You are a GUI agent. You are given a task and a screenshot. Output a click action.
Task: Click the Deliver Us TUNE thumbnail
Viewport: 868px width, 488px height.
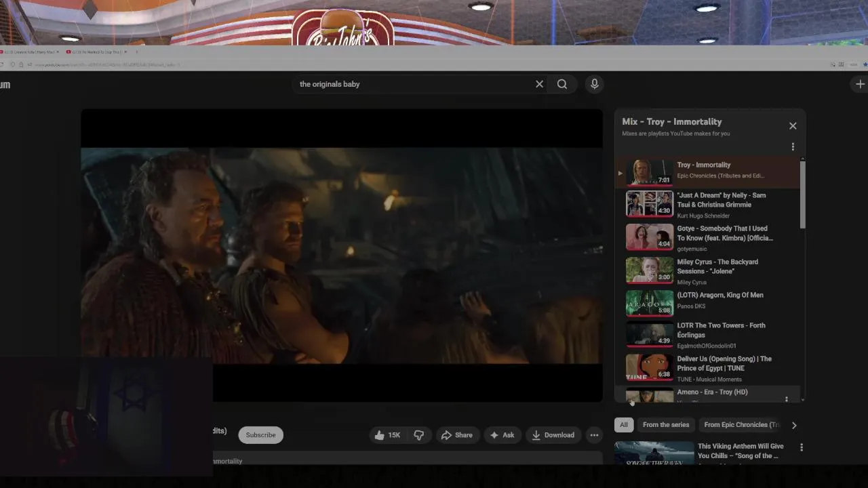click(x=650, y=367)
